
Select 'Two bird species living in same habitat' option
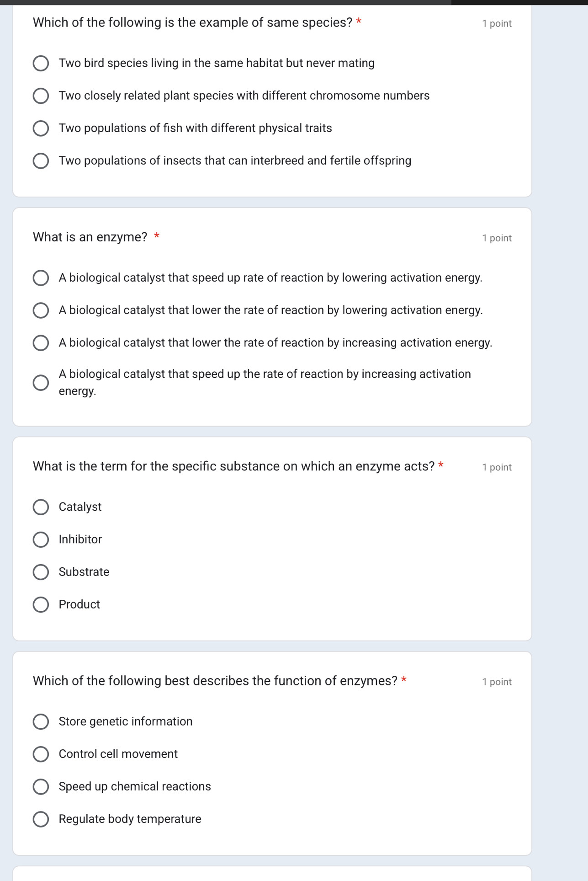pos(41,64)
